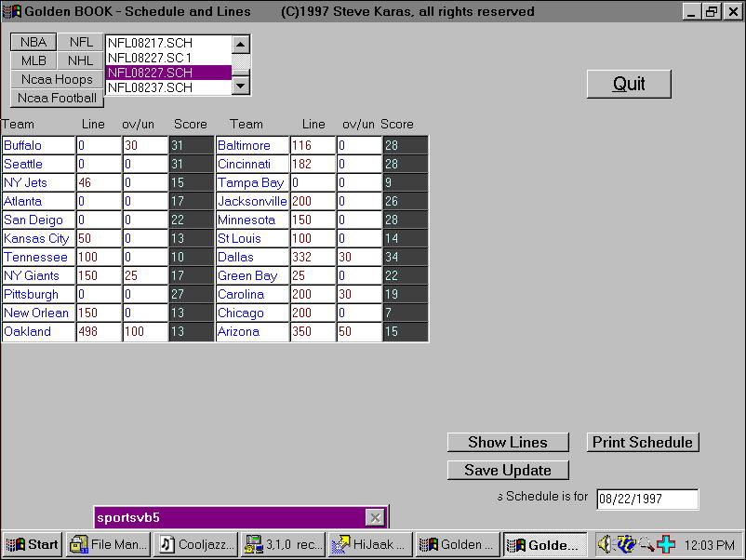
Task: Click Kansas City line value 50
Action: coord(99,238)
